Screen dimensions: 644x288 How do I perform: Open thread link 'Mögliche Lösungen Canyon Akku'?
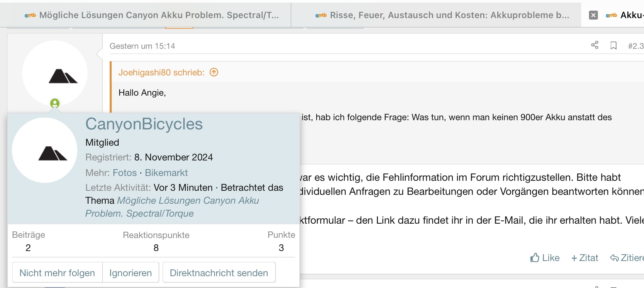172,207
